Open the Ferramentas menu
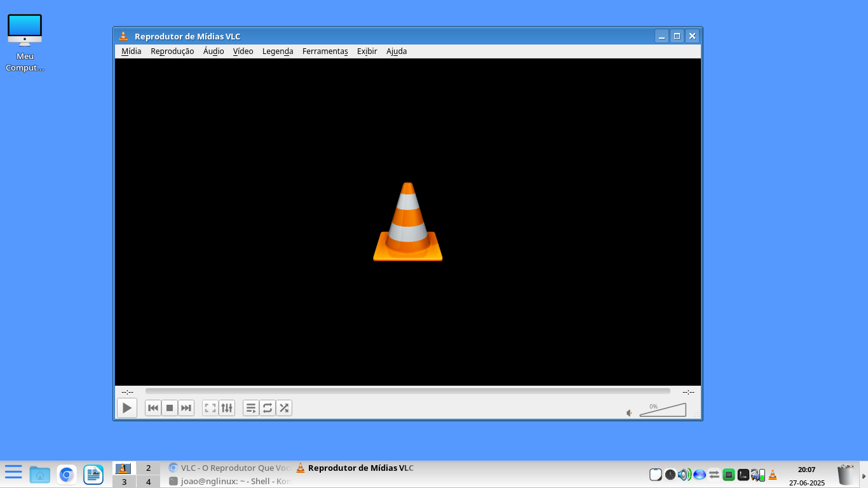 (x=325, y=51)
